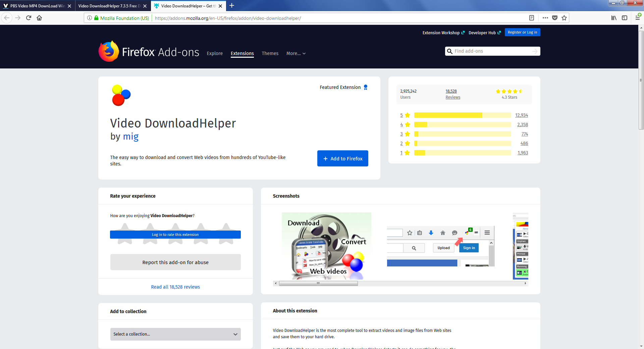Viewport: 644px width, 349px height.
Task: Click the 2 star row label
Action: (x=405, y=143)
